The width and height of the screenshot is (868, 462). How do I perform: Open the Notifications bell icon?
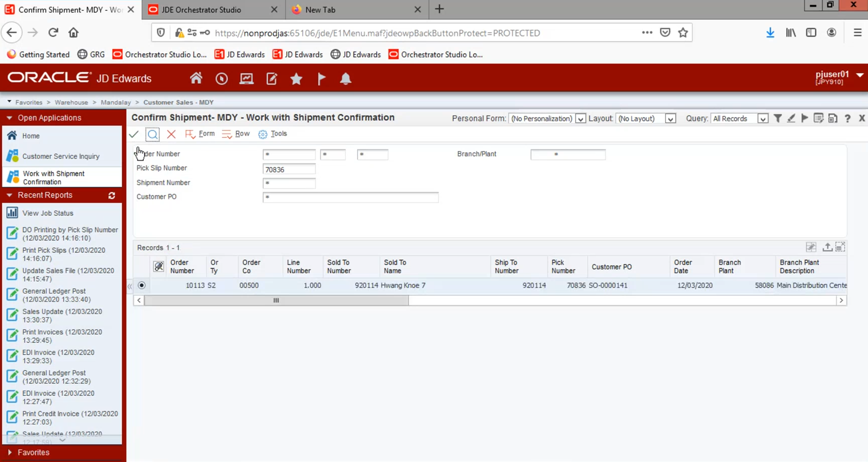click(345, 79)
